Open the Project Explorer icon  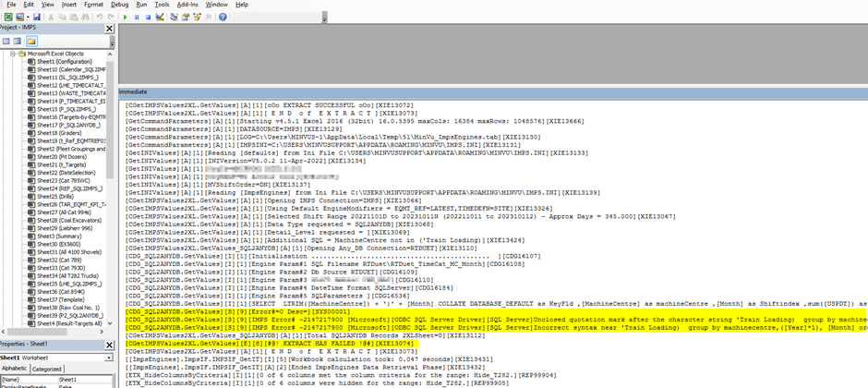(175, 17)
